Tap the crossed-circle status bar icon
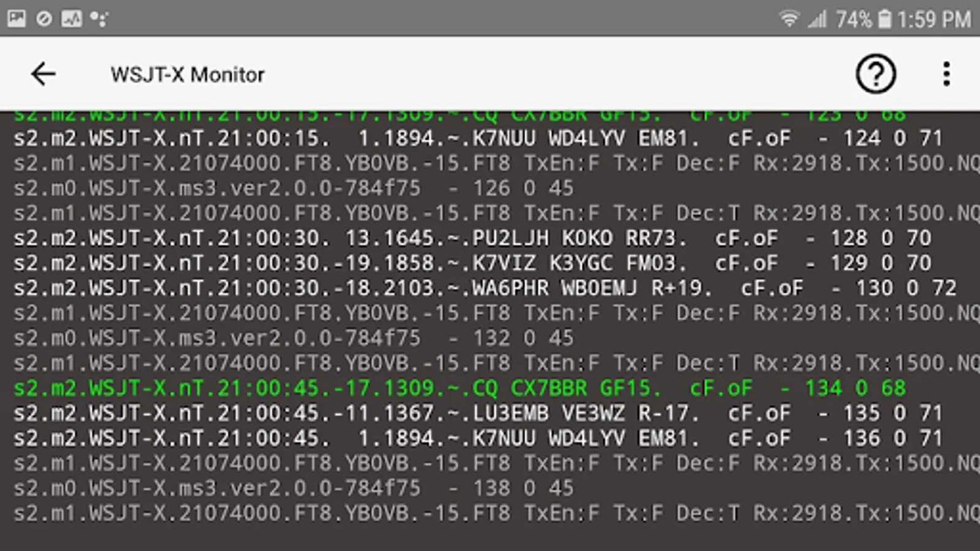Viewport: 980px width, 551px height. pyautogui.click(x=43, y=19)
